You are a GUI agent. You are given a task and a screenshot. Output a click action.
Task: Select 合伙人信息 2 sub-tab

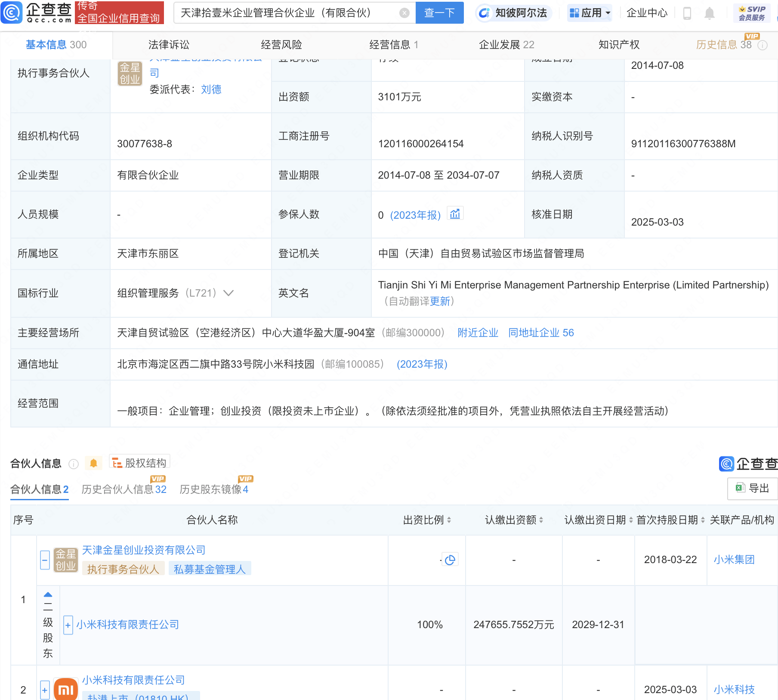tap(39, 489)
